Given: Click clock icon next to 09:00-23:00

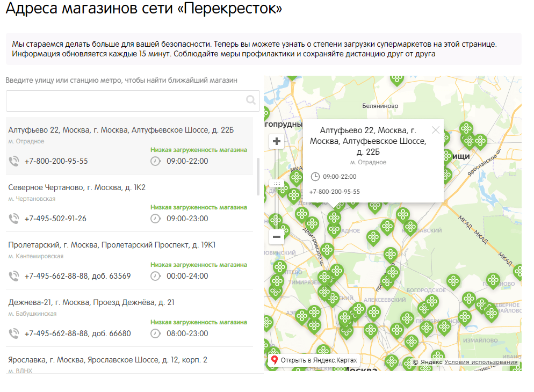Looking at the screenshot, I should pyautogui.click(x=156, y=219).
